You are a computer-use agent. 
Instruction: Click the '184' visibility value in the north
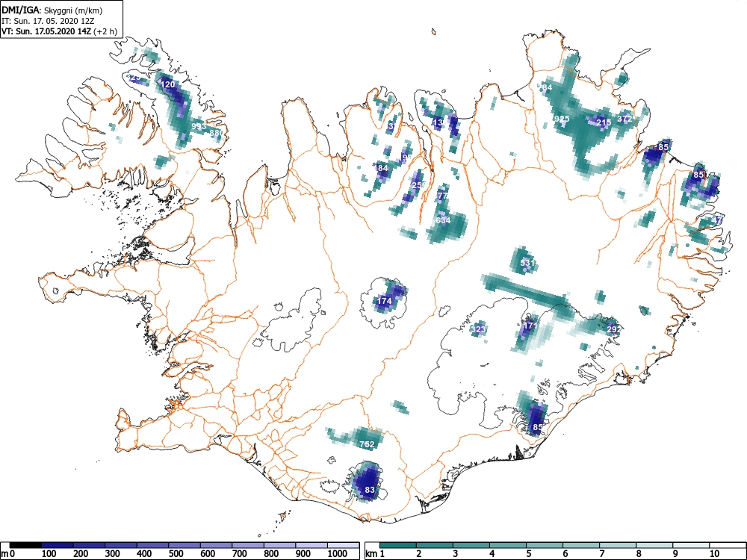(381, 168)
